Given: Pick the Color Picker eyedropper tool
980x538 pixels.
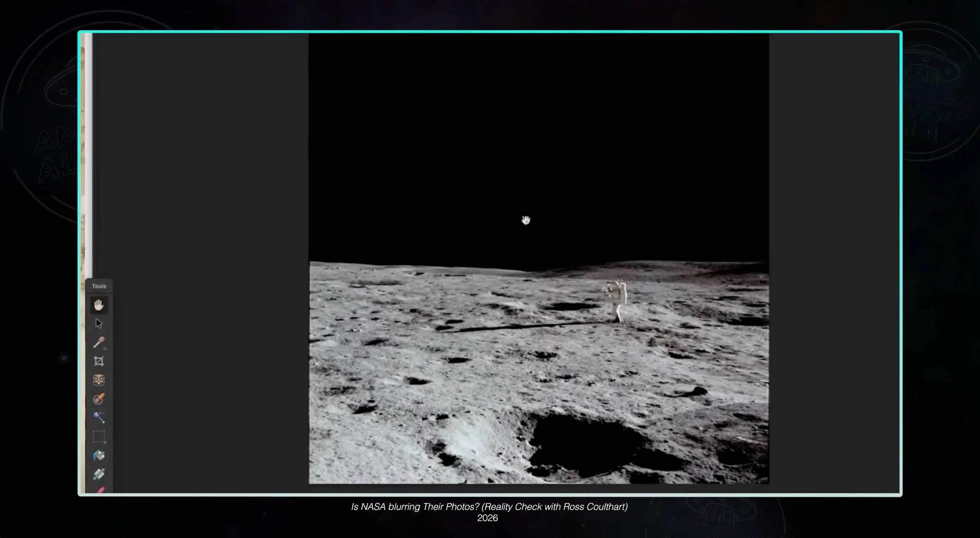Looking at the screenshot, I should (x=99, y=342).
